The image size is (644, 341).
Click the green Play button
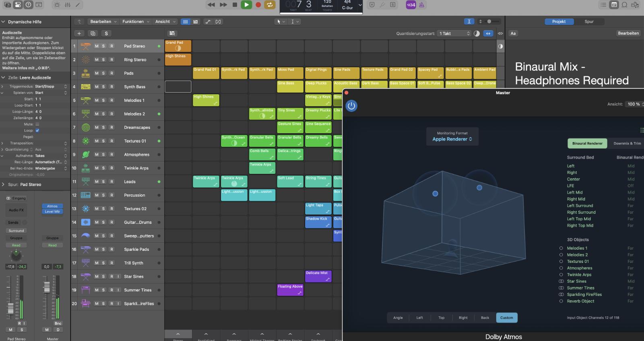(246, 5)
